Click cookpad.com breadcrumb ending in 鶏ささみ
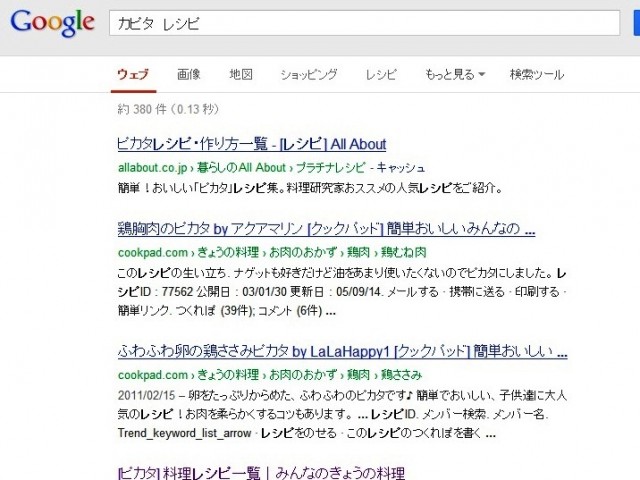Screen dimensions: 640x480 click(270, 375)
